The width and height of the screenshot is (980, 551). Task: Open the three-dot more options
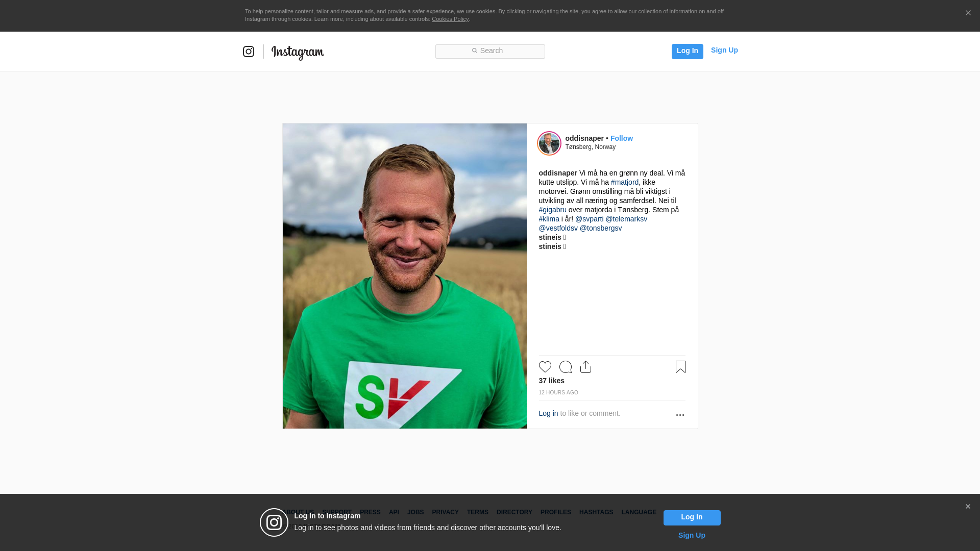pyautogui.click(x=680, y=415)
